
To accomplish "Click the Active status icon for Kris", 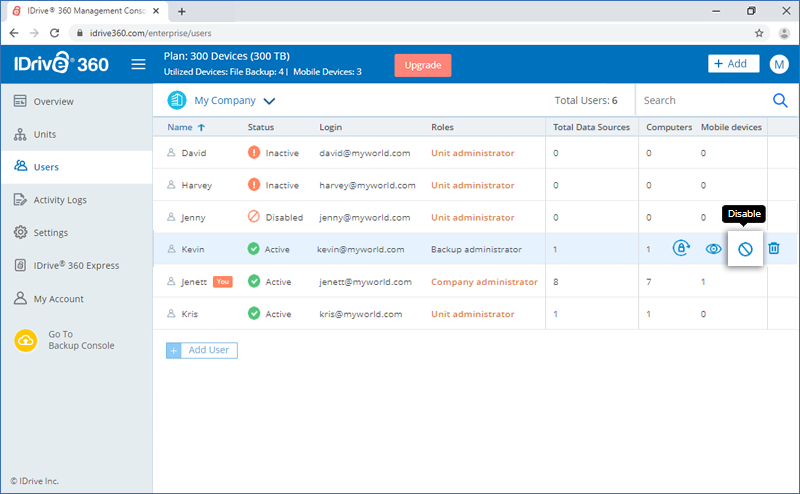I will (254, 313).
